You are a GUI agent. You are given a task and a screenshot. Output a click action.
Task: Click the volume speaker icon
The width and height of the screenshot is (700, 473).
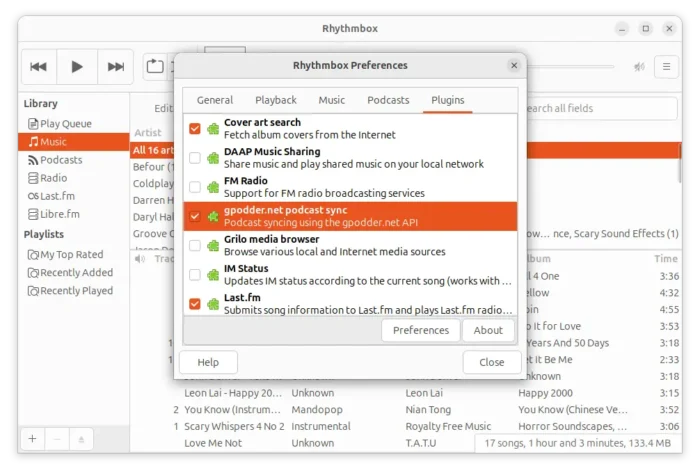coord(639,67)
